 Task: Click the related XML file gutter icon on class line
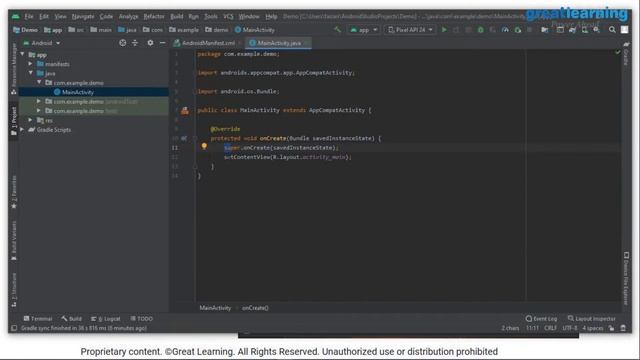185,110
